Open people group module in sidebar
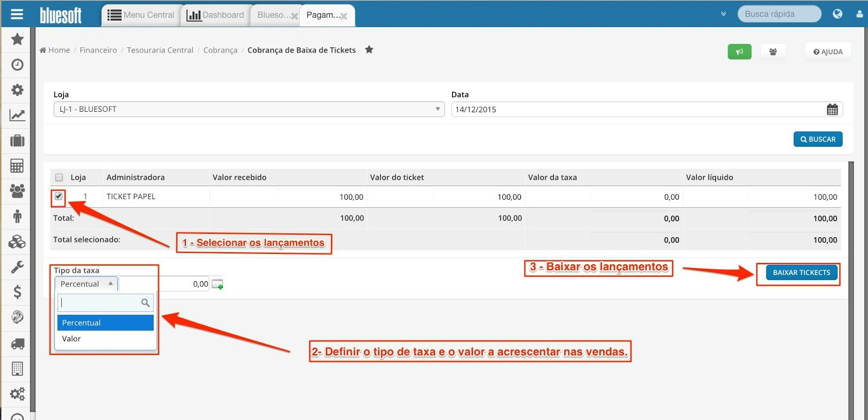868x420 pixels. (17, 190)
